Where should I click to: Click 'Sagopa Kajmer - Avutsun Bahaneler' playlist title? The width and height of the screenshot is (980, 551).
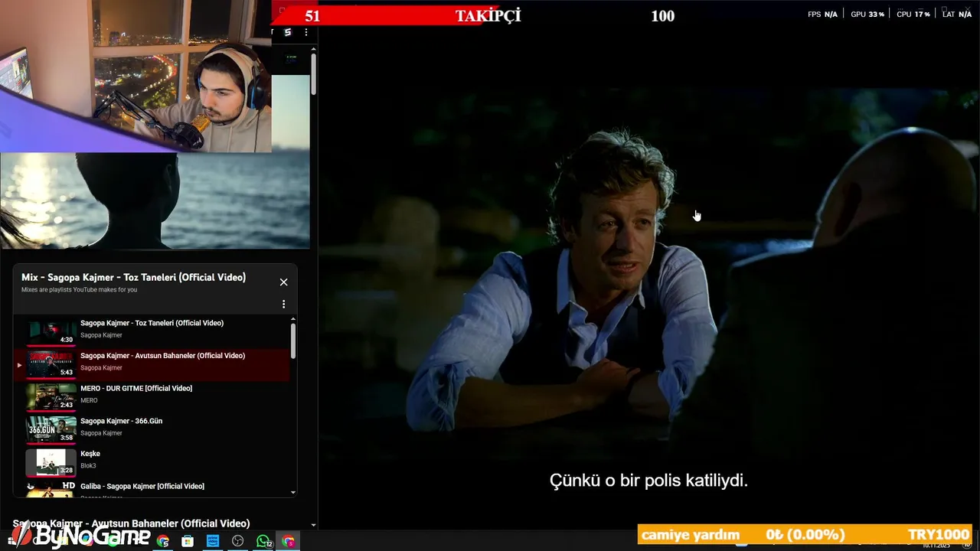[162, 356]
